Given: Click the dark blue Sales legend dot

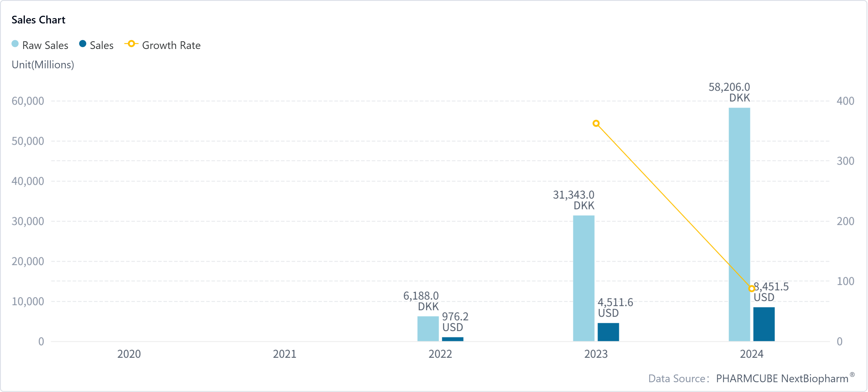Looking at the screenshot, I should click(82, 44).
